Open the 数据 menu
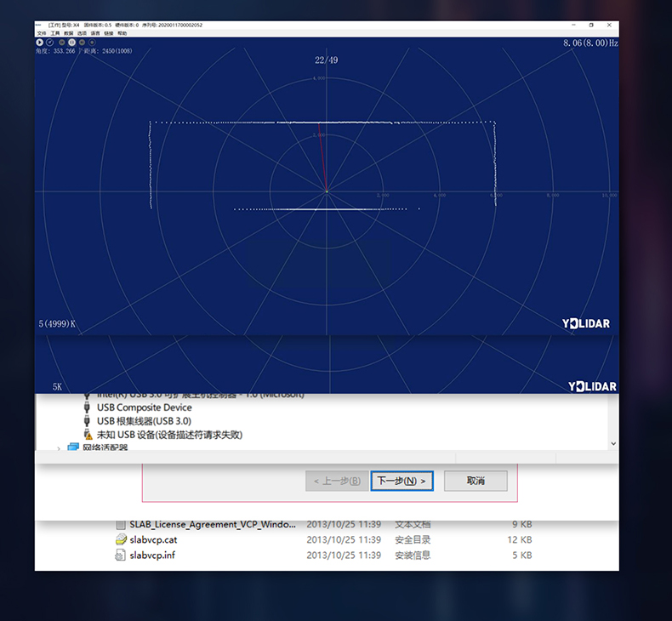Screen dimensions: 672x621 pyautogui.click(x=69, y=33)
